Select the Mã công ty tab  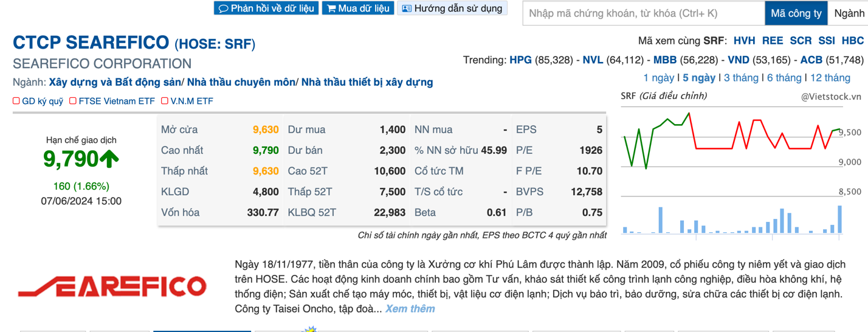tap(796, 13)
